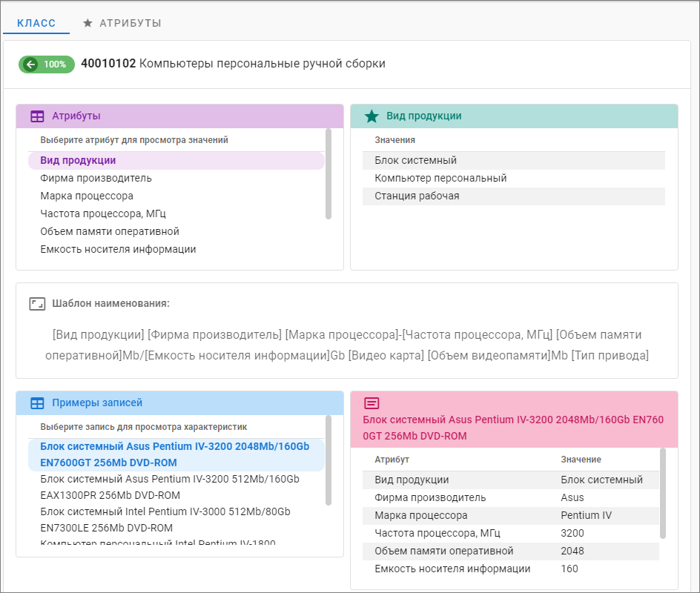
Task: Open the АТРИБУТЫ tab
Action: [x=130, y=24]
